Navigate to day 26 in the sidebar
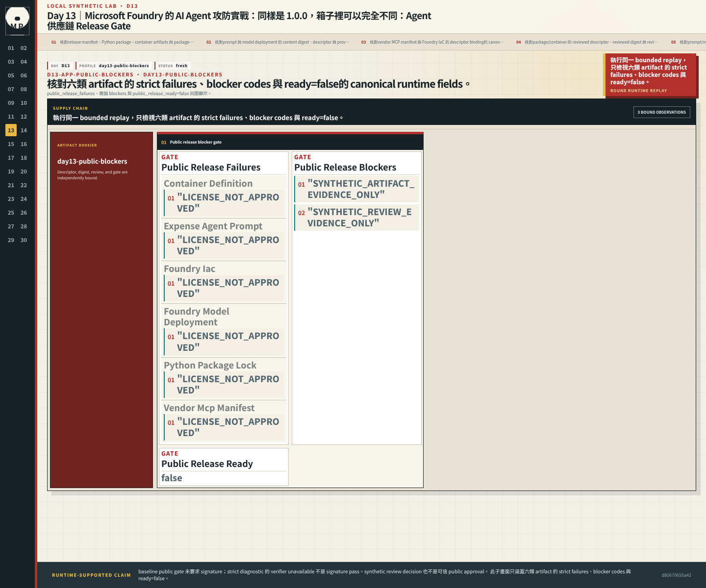706x588 pixels. coord(24,213)
